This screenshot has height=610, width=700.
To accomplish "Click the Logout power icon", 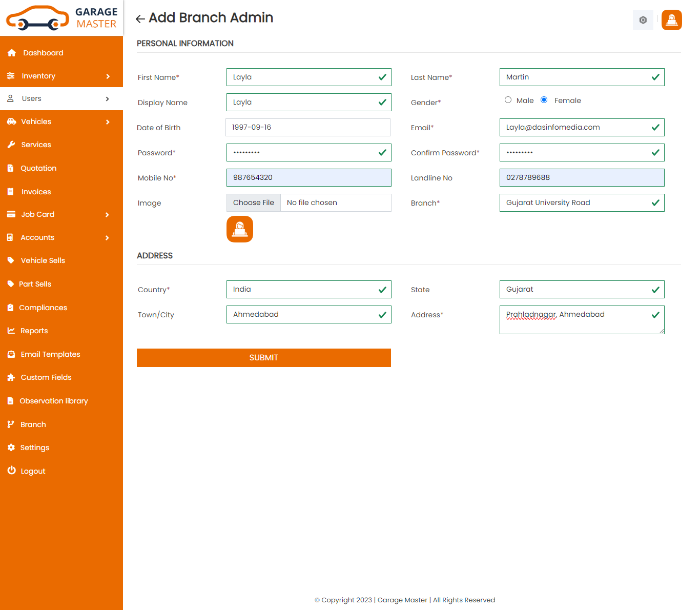I will [x=11, y=471].
